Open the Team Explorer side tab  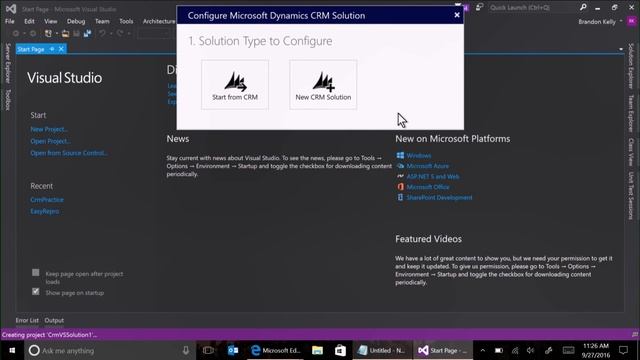[x=631, y=113]
